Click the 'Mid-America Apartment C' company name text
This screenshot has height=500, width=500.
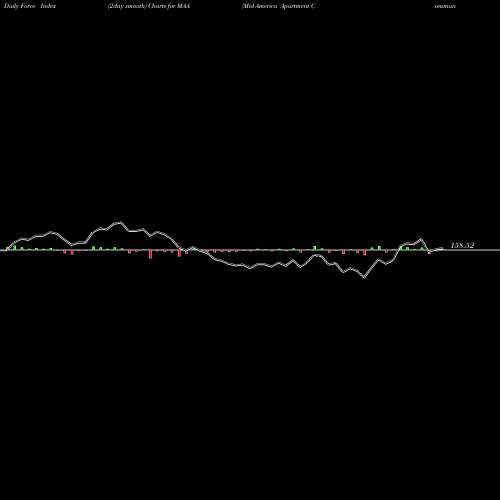point(278,6)
